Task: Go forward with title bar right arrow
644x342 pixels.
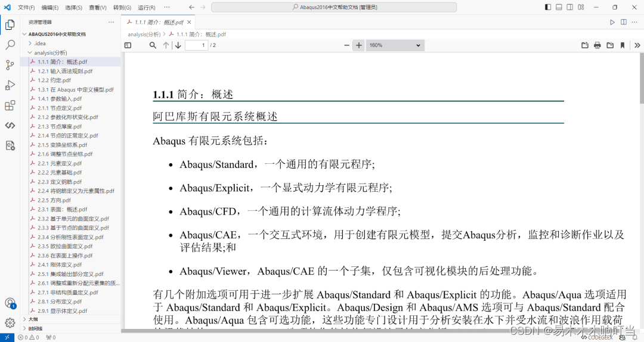Action: (203, 7)
